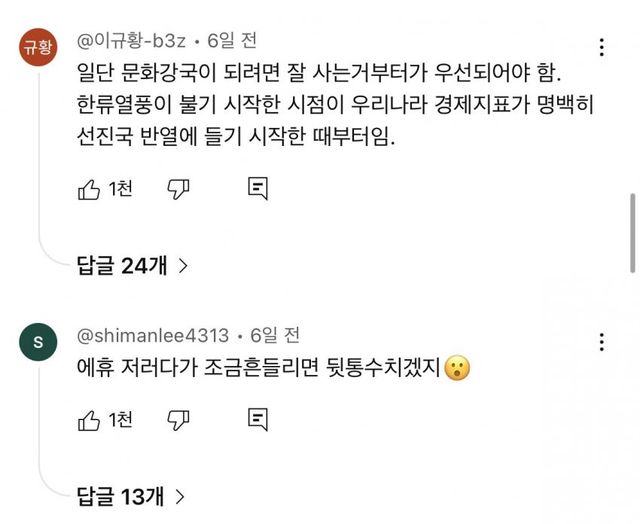Viewport: 640px width, 524px height.
Task: Click the 1천 like count on second comment
Action: [119, 417]
